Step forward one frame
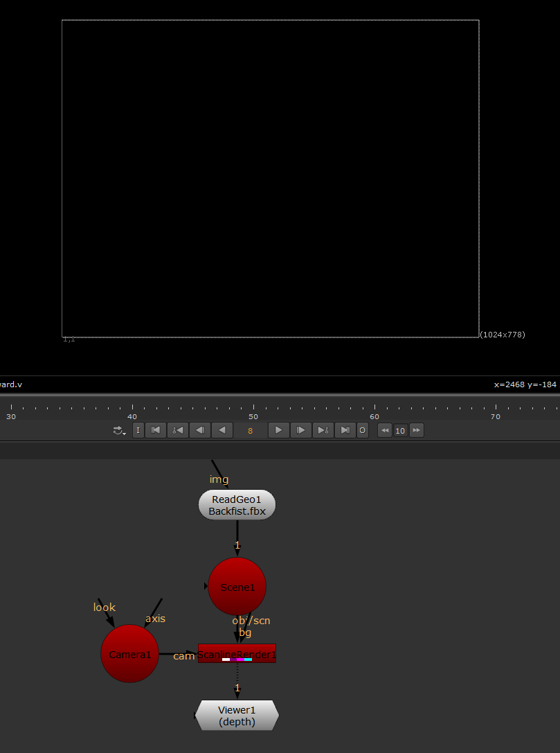The image size is (560, 753). 300,430
